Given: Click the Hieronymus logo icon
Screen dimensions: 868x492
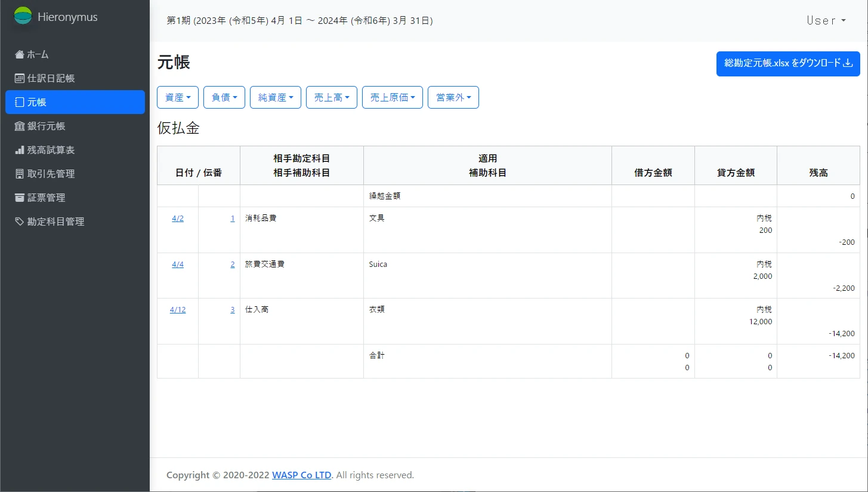Looking at the screenshot, I should click(x=23, y=16).
